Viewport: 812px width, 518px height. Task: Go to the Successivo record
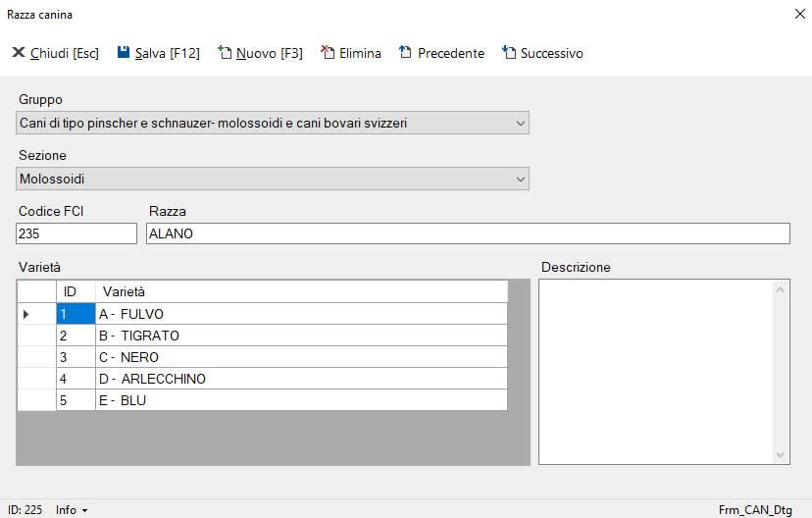[542, 53]
